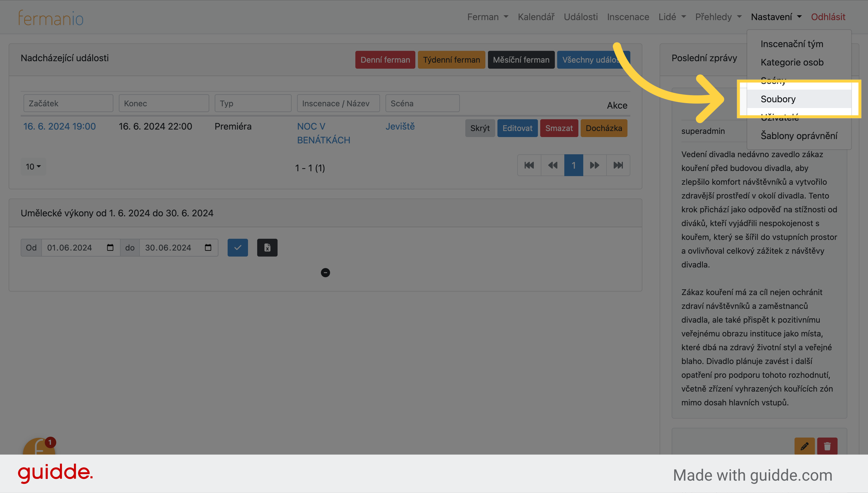Expand the Lidé dropdown menu
This screenshot has width=868, height=493.
click(x=672, y=17)
